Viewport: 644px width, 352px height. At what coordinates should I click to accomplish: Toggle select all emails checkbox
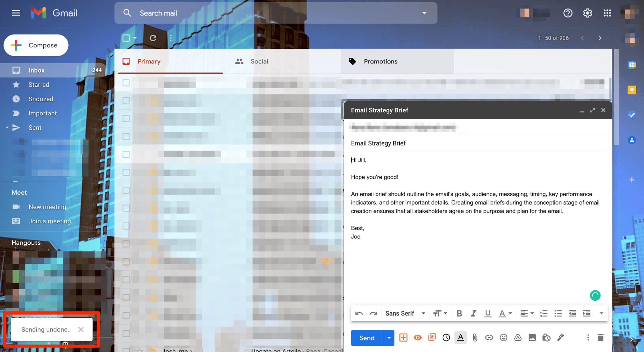coord(126,37)
